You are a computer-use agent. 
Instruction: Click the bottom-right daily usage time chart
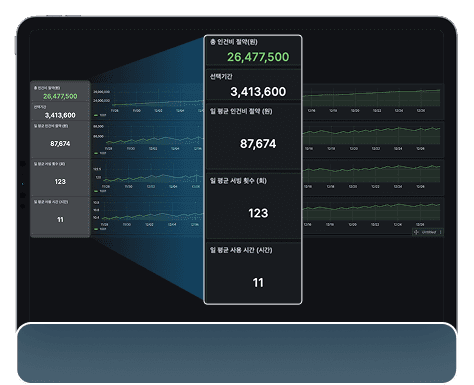click(373, 213)
